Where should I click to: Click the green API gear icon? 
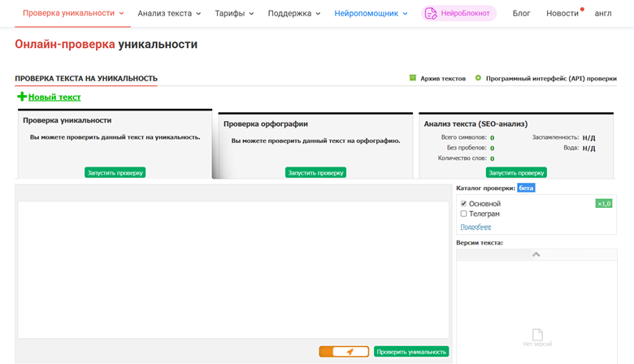pyautogui.click(x=478, y=77)
